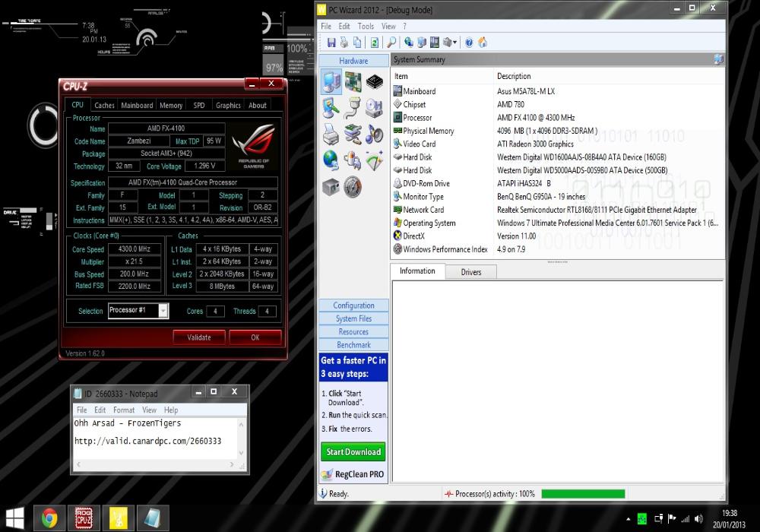Click the volume speaker tray icon
The height and width of the screenshot is (532, 760).
[x=698, y=519]
